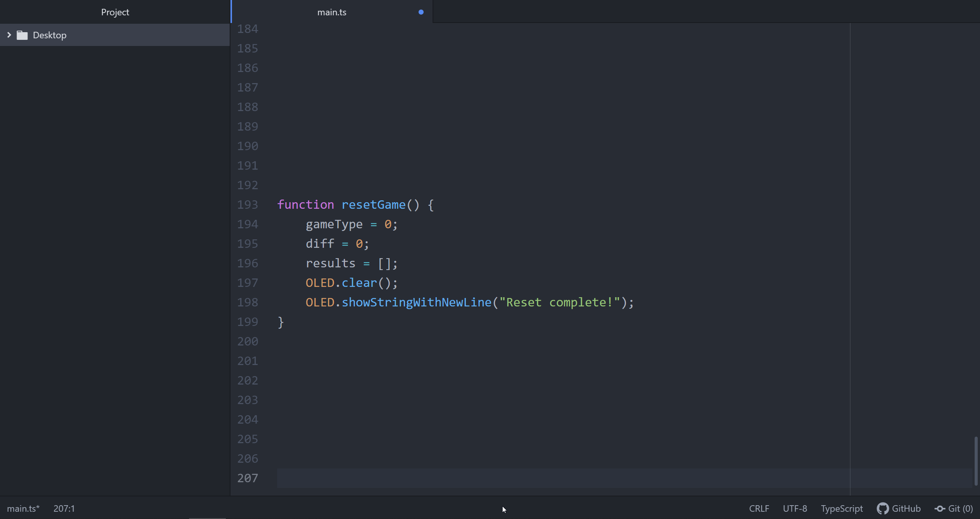
Task: Click line number 199 in gutter
Action: tap(247, 322)
